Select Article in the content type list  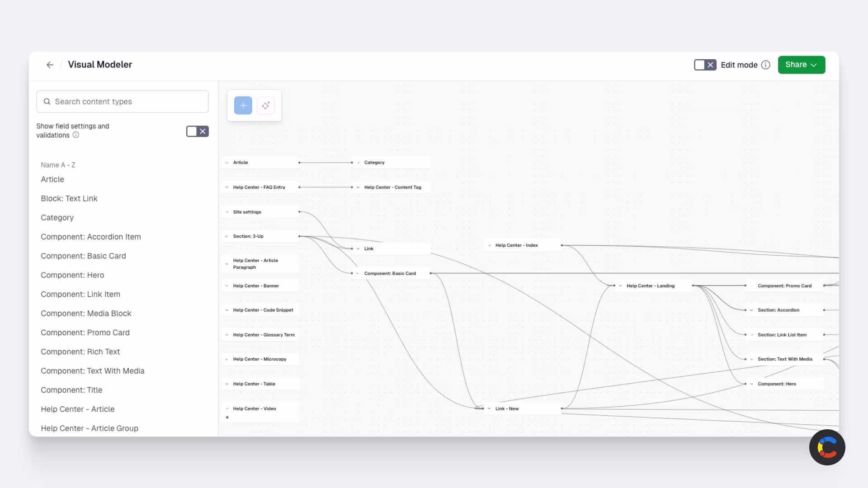52,179
